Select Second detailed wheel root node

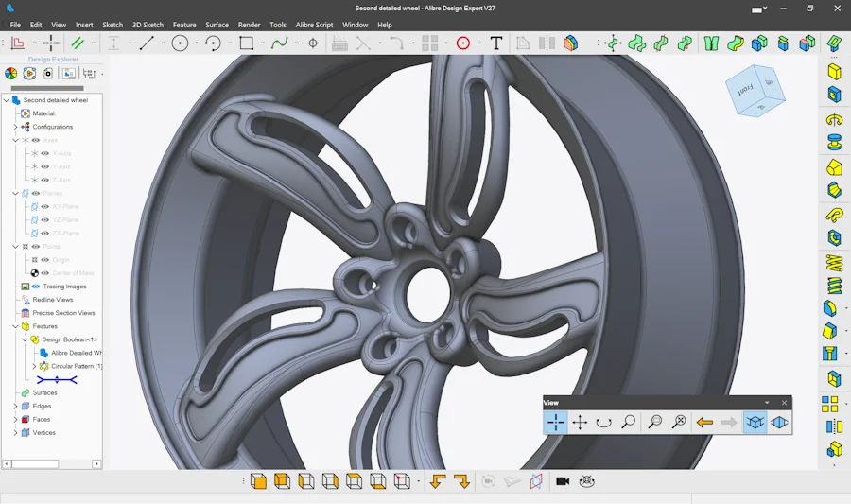(56, 100)
